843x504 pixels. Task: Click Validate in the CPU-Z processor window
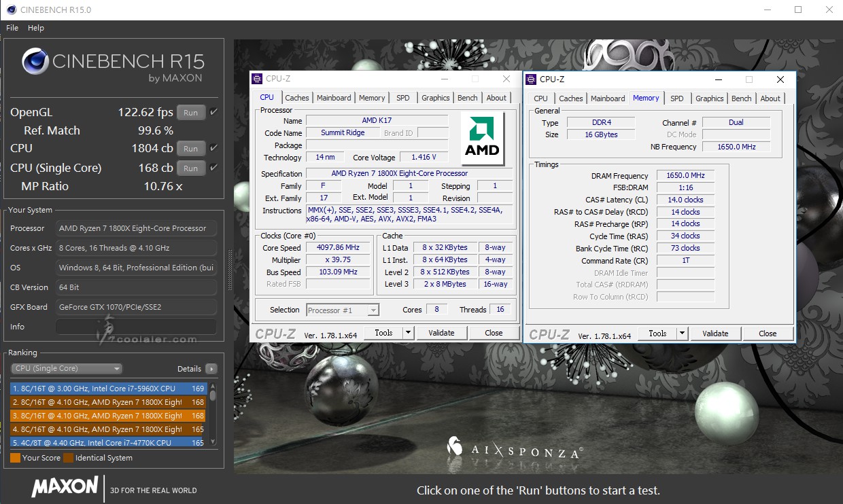[x=441, y=333]
